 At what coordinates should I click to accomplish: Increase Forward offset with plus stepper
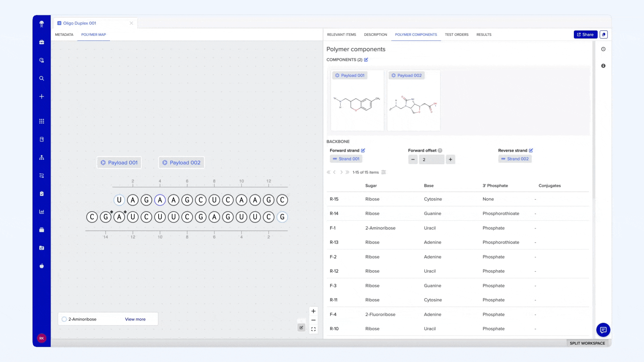coord(450,160)
